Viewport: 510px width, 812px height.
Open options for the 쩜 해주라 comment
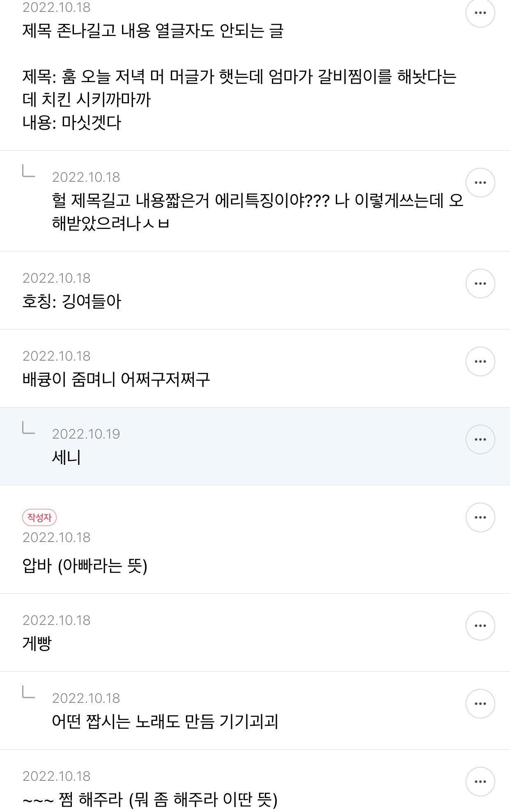[480, 782]
